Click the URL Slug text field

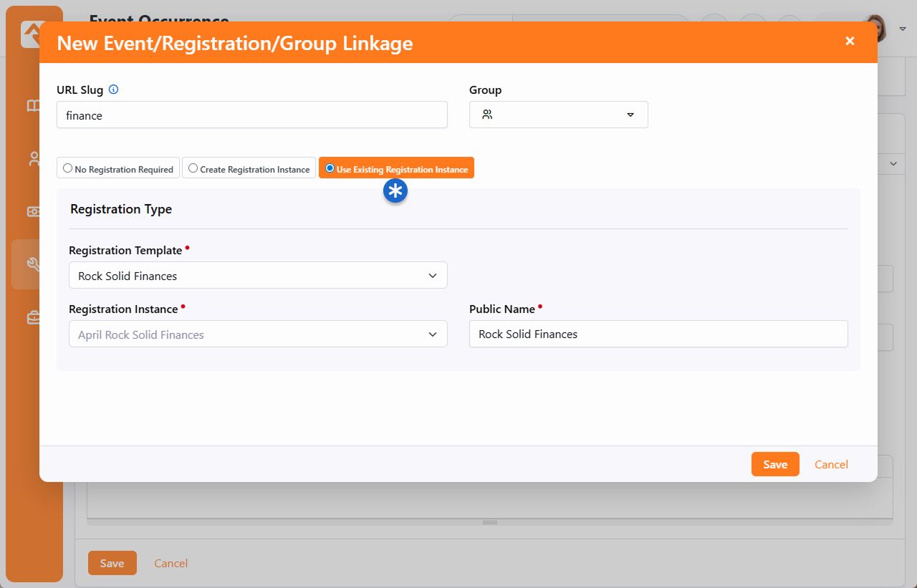[252, 115]
